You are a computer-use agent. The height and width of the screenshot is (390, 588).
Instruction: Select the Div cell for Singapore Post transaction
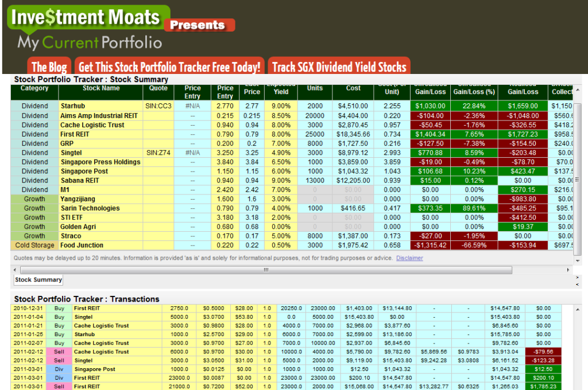click(x=59, y=369)
